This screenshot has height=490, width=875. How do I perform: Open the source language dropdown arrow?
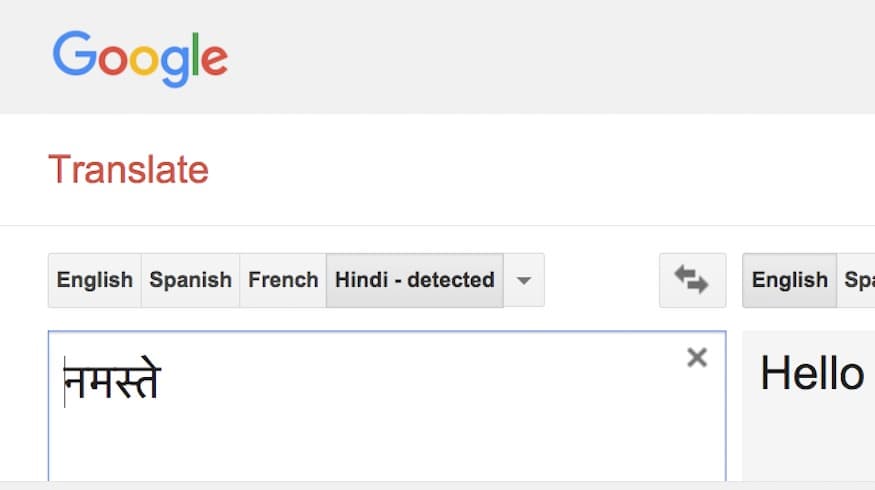tap(523, 280)
